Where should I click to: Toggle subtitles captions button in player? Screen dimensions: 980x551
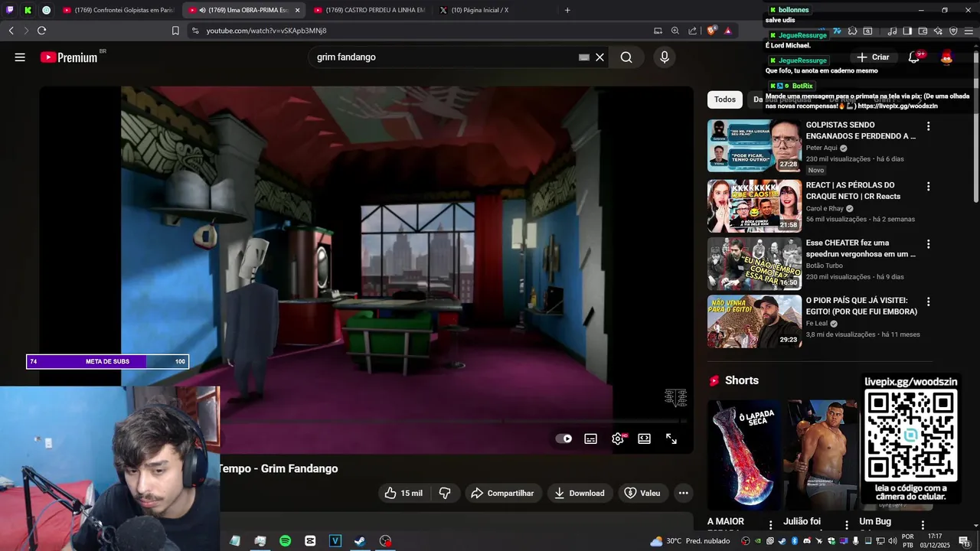click(591, 439)
